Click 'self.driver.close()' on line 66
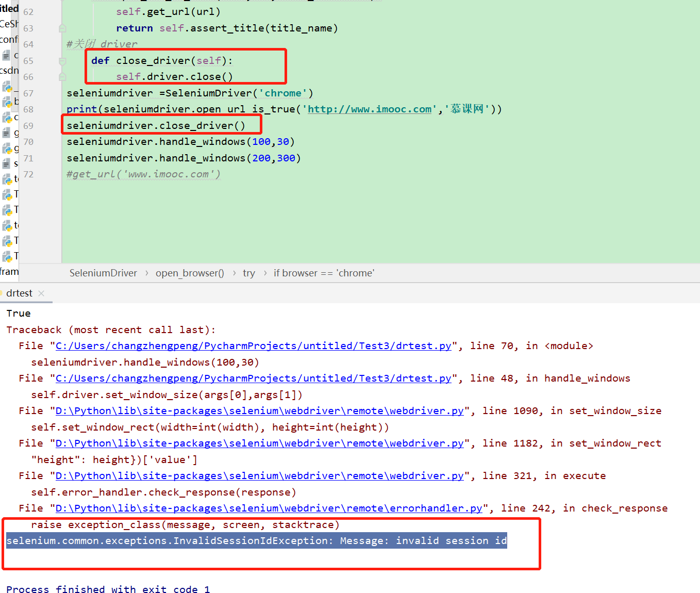The height and width of the screenshot is (593, 700). (x=174, y=77)
